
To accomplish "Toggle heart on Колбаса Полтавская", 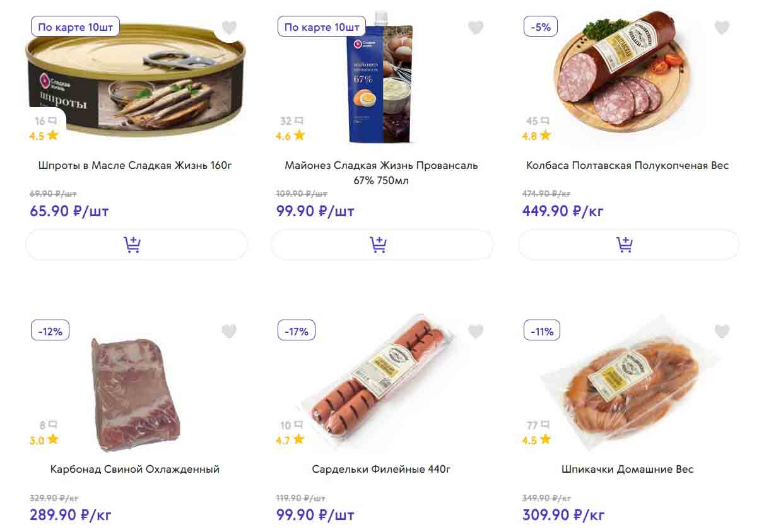I will pos(722,28).
